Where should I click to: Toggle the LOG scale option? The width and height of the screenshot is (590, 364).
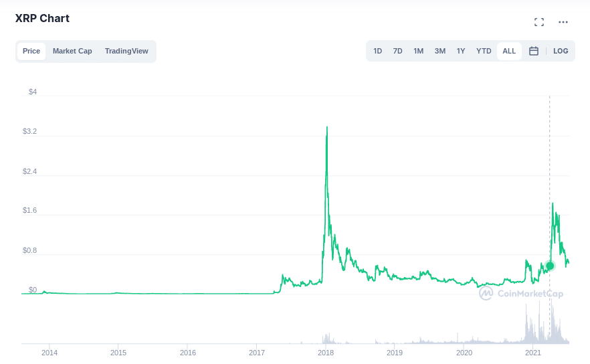[561, 51]
